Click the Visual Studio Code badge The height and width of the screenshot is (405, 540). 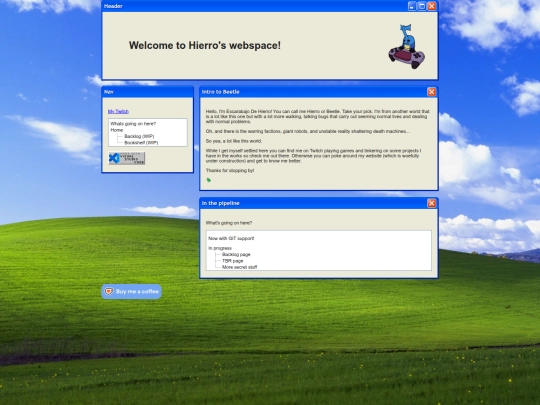(127, 158)
